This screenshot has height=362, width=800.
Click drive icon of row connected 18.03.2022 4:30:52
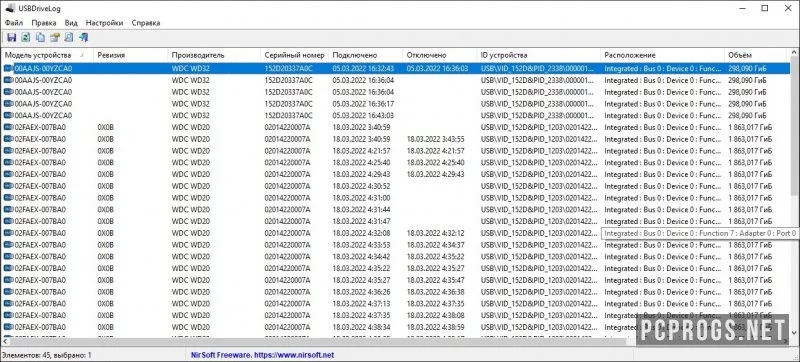point(9,186)
